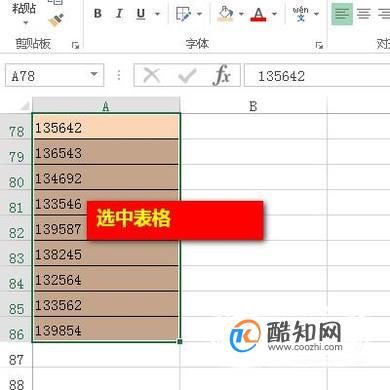Open Insert Function fx icon
The image size is (390, 390).
tap(221, 75)
